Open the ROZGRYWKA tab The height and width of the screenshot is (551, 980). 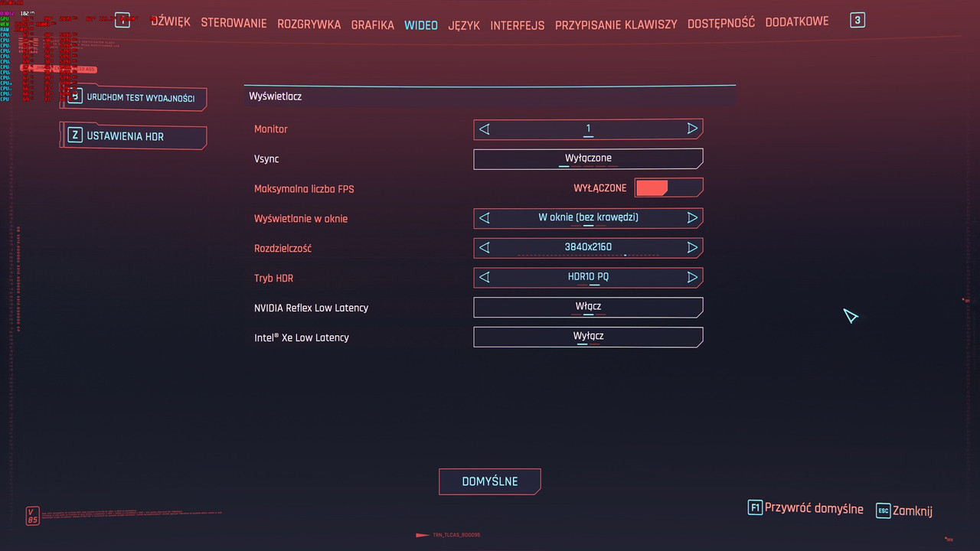point(309,24)
